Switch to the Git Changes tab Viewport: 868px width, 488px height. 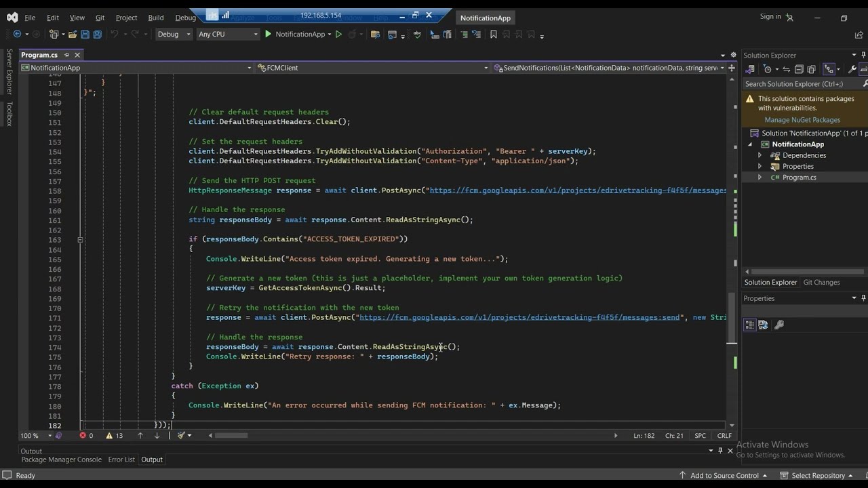coord(821,283)
